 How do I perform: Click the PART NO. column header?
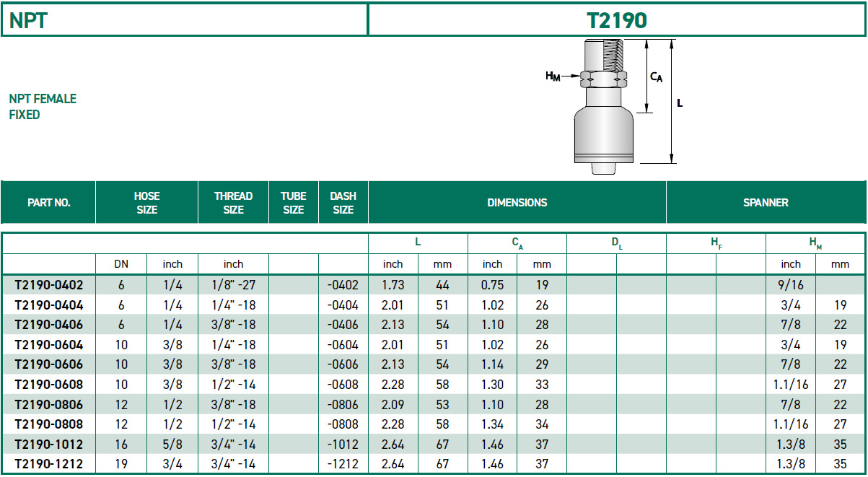pos(49,203)
